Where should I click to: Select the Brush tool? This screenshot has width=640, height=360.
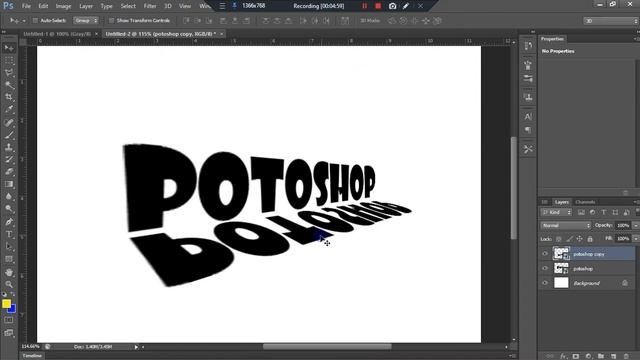[9, 135]
